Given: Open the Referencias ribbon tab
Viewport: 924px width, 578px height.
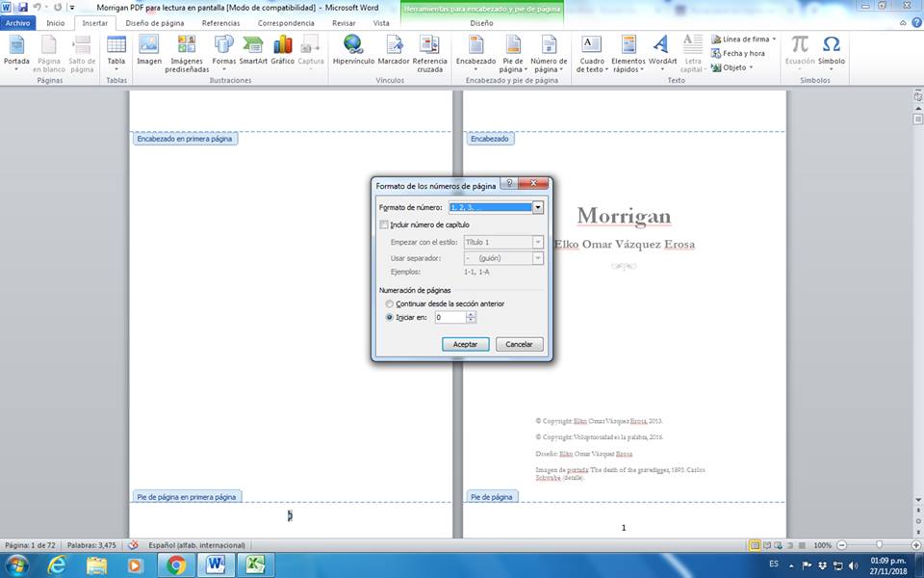Looking at the screenshot, I should tap(220, 22).
